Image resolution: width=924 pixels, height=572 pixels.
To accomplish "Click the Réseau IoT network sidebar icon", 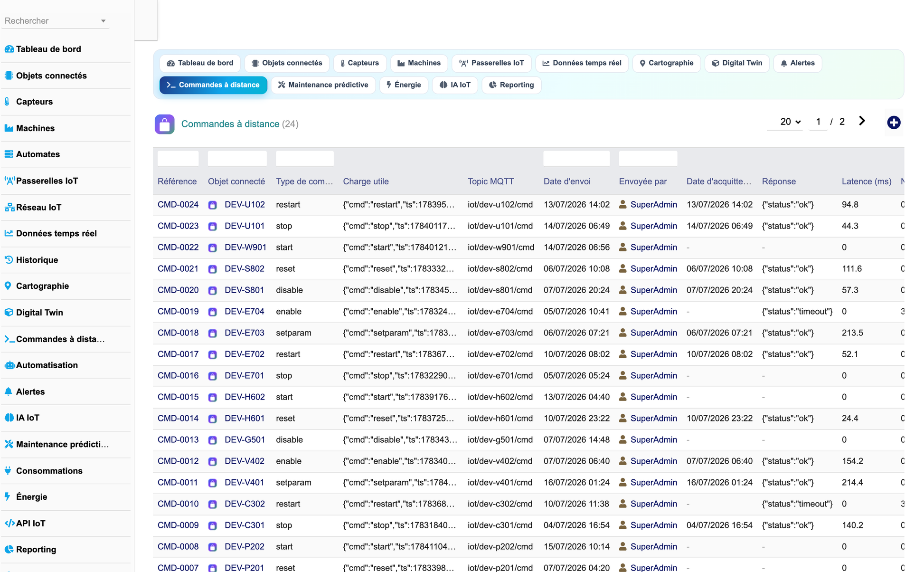I will (x=9, y=207).
